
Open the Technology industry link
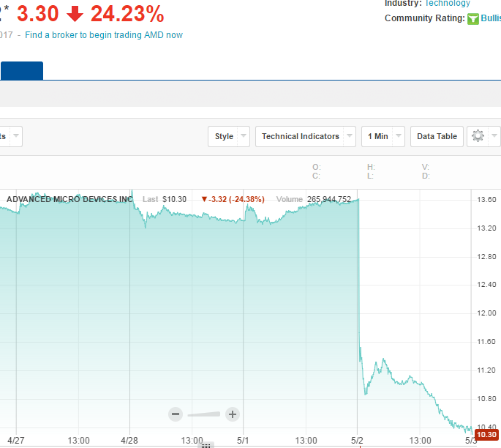coord(447,4)
